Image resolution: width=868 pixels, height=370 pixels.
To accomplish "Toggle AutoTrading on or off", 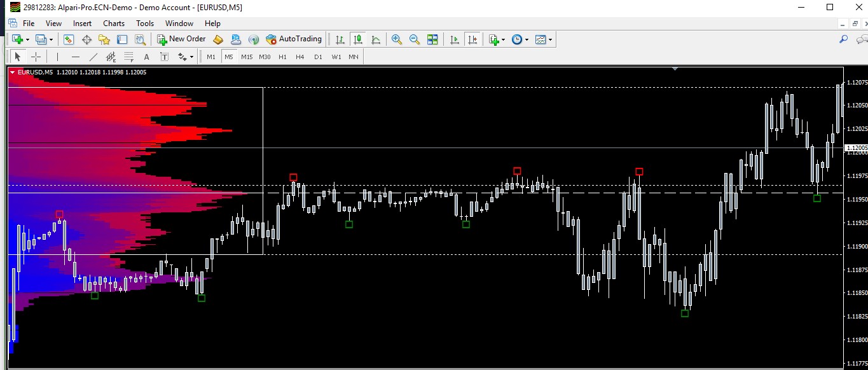I will point(294,39).
